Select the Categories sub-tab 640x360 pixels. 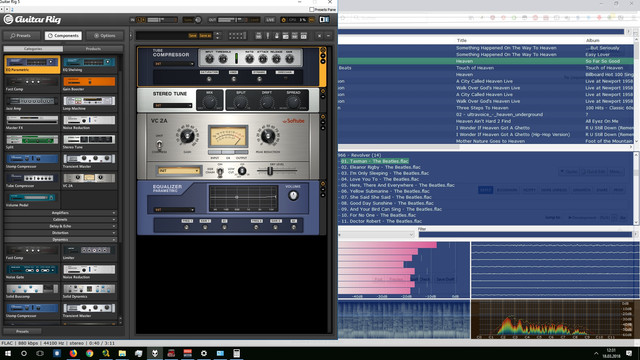click(x=33, y=49)
